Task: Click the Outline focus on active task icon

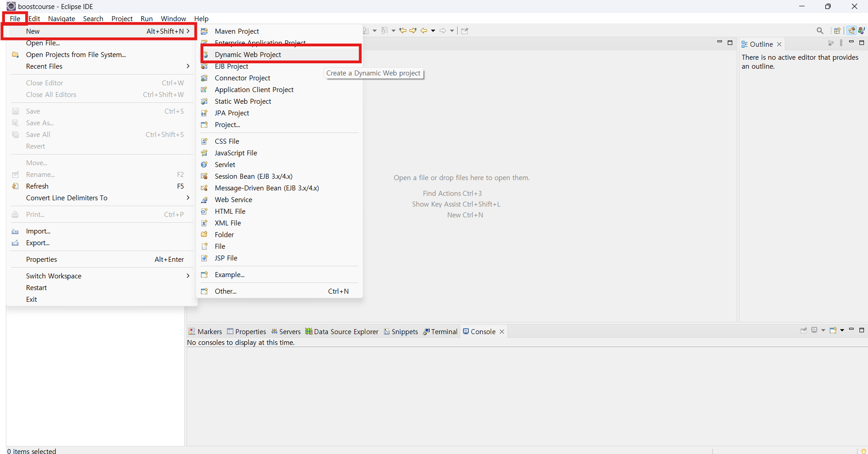Action: [x=831, y=43]
